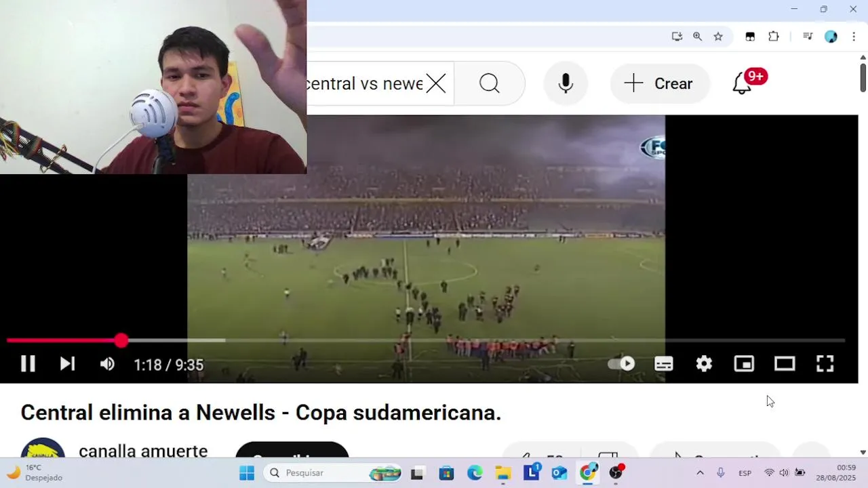Open Task View on taskbar
The image size is (868, 488).
(x=417, y=473)
